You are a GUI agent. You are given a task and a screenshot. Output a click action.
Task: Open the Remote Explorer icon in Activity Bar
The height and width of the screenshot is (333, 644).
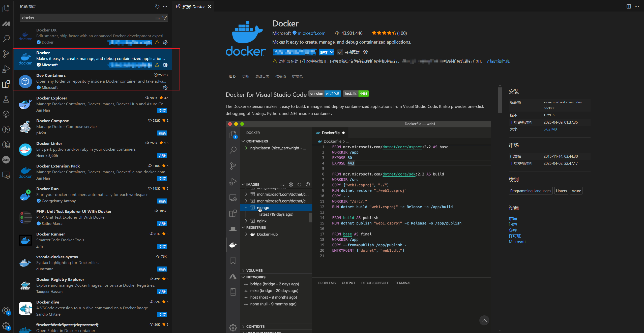(6, 175)
